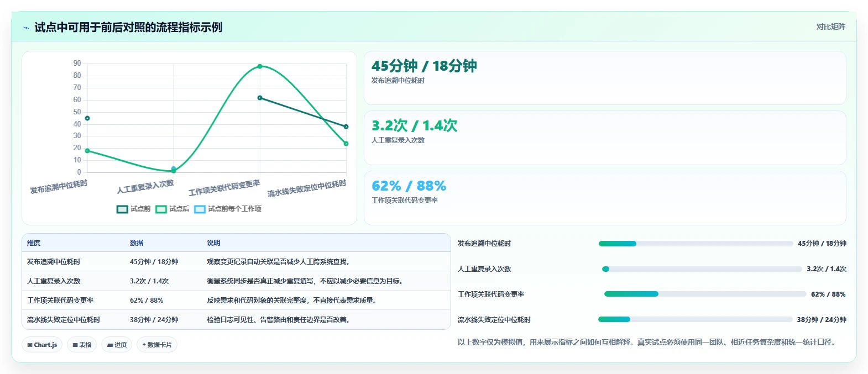This screenshot has height=374, width=868.
Task: Open the 45分钟 / 18分钟 stat card
Action: pyautogui.click(x=605, y=78)
